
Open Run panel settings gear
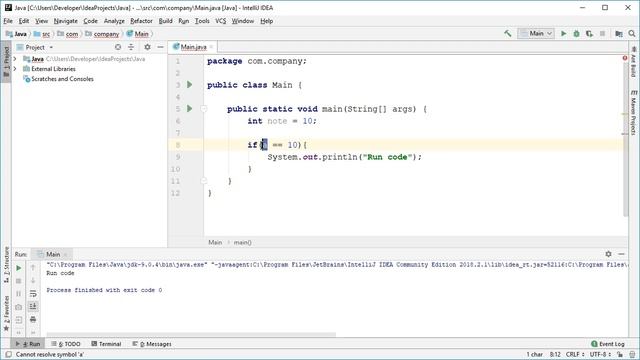click(x=608, y=254)
